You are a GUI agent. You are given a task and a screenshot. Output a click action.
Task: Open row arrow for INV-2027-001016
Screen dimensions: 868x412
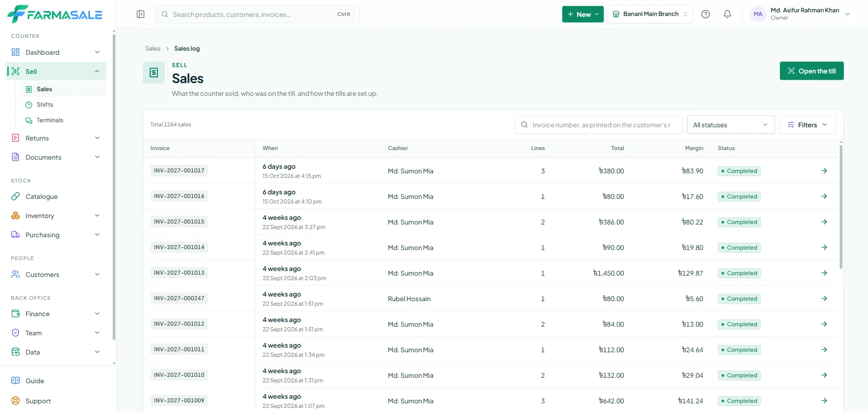(824, 196)
